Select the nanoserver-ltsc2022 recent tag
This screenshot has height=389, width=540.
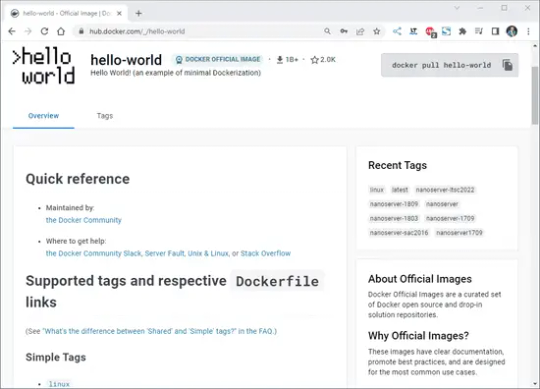[x=445, y=190]
